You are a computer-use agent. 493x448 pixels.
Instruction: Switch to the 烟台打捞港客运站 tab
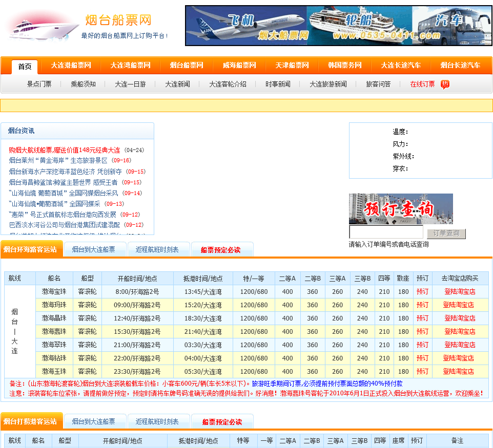[32, 421]
